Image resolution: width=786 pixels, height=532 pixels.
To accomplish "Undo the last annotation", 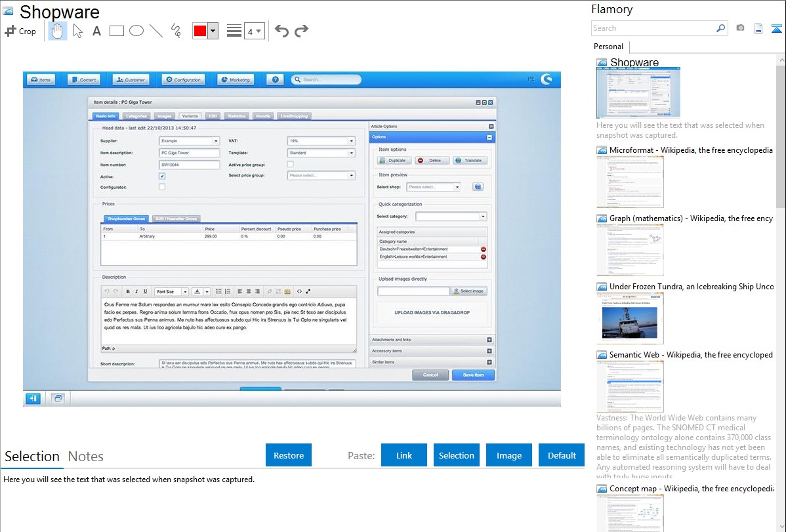I will pos(281,31).
